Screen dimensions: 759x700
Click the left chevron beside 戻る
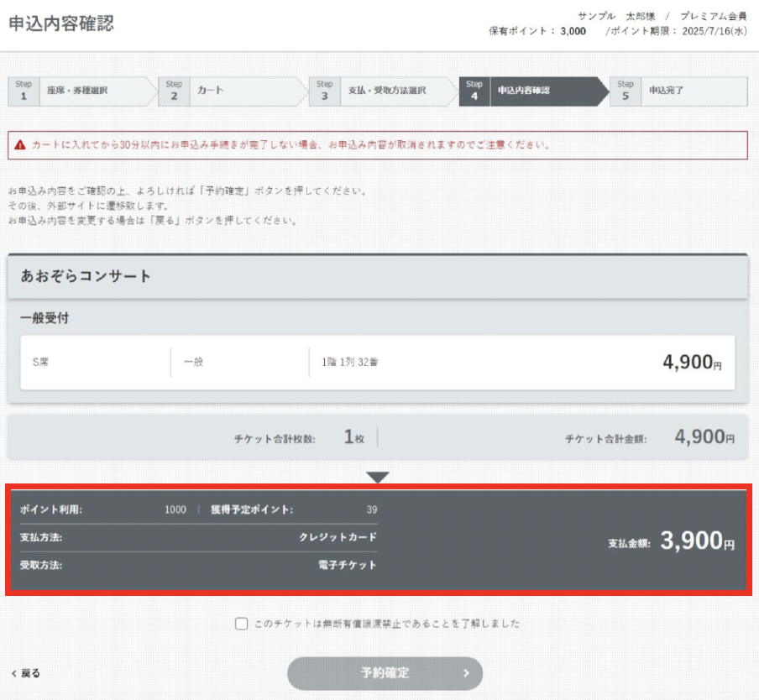tap(13, 673)
